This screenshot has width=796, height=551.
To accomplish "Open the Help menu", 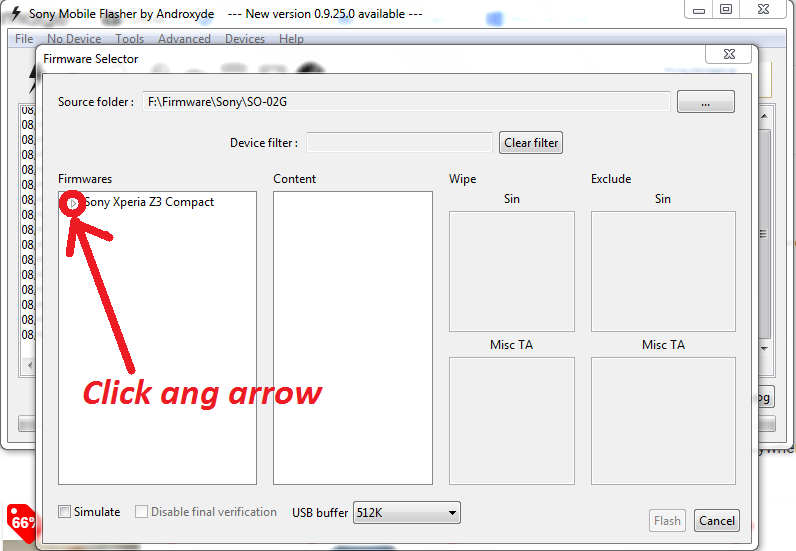I will (x=291, y=39).
